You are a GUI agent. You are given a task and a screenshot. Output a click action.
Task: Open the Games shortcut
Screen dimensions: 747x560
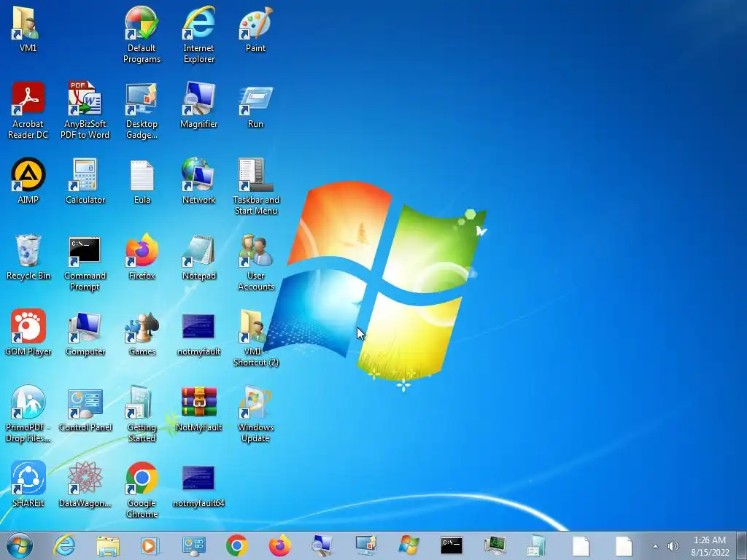point(142,332)
